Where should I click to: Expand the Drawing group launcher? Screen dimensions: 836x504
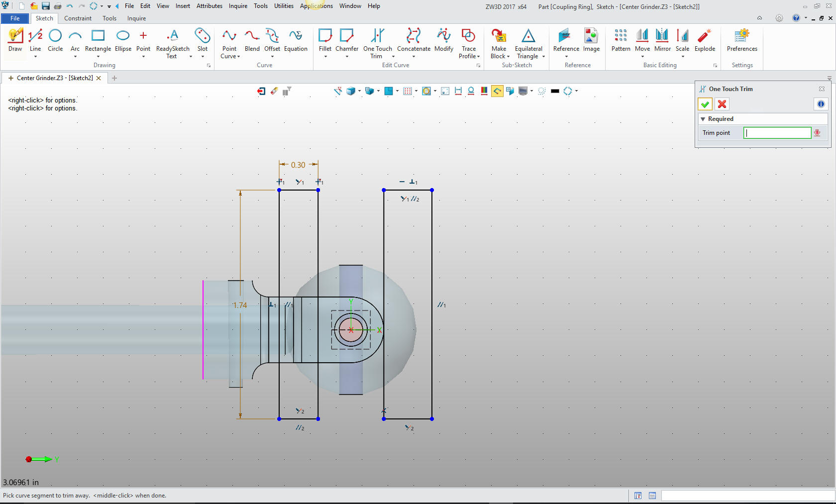click(x=209, y=66)
